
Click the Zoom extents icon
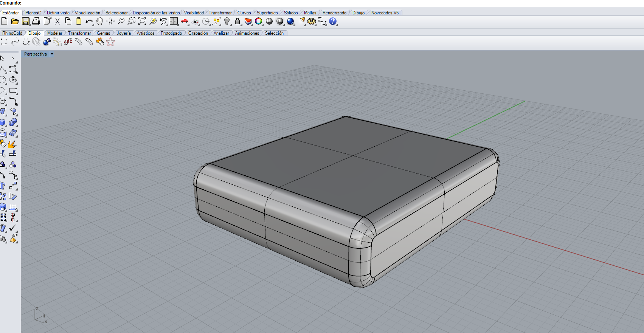(x=142, y=22)
